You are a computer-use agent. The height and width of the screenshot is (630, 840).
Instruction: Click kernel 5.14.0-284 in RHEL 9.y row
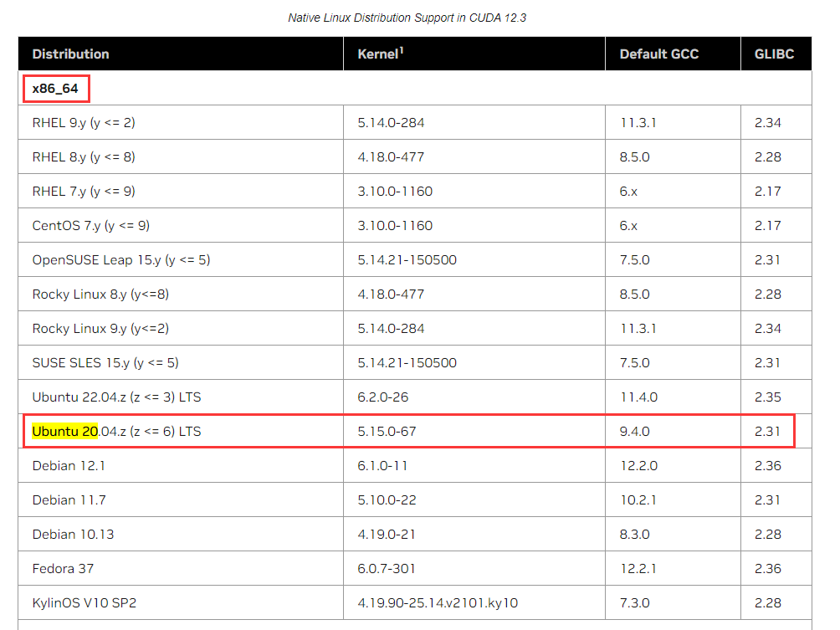[391, 123]
